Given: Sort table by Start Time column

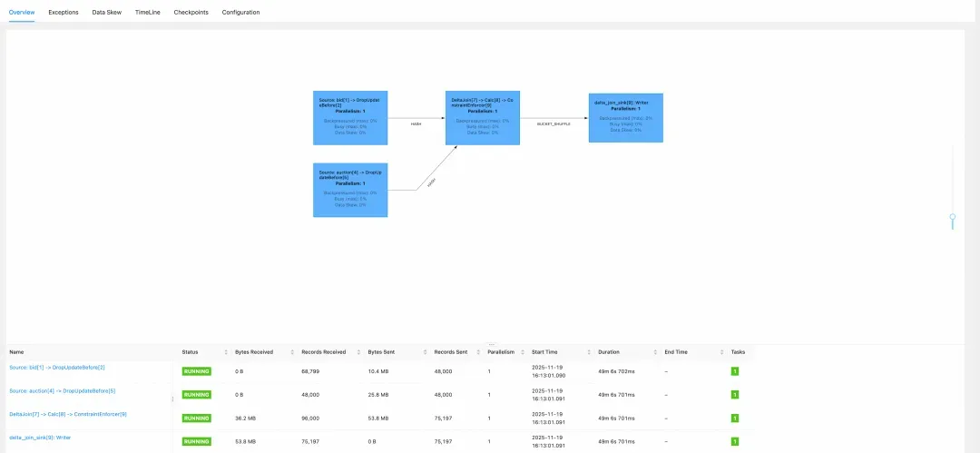Looking at the screenshot, I should [589, 352].
